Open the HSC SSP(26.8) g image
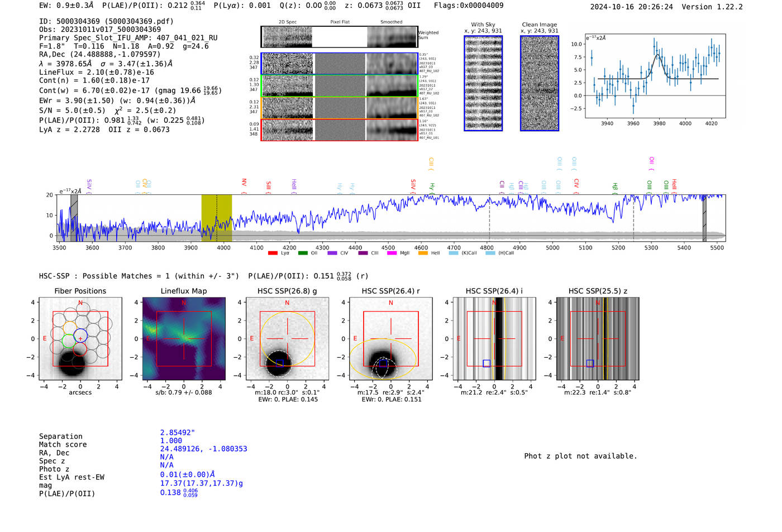 (287, 338)
